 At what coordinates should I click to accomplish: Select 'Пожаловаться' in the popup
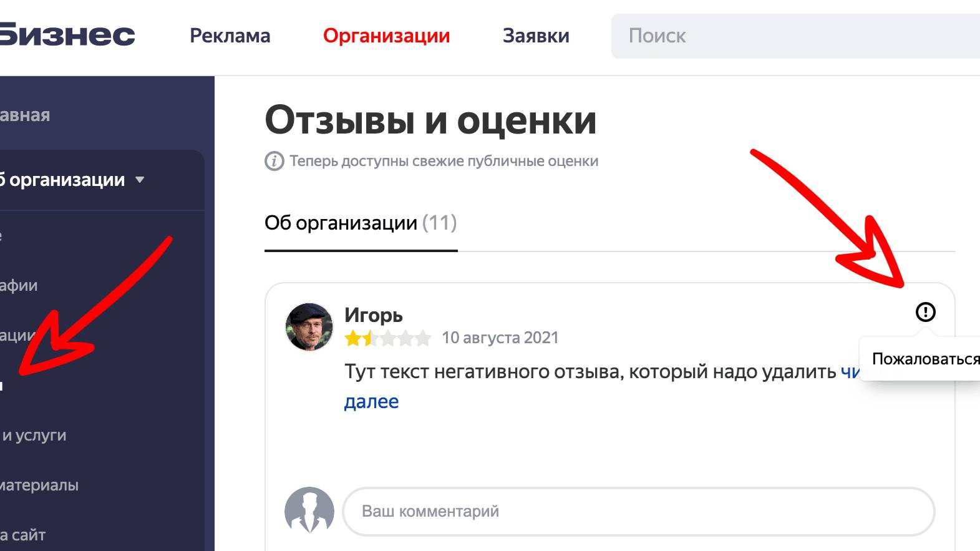coord(926,359)
